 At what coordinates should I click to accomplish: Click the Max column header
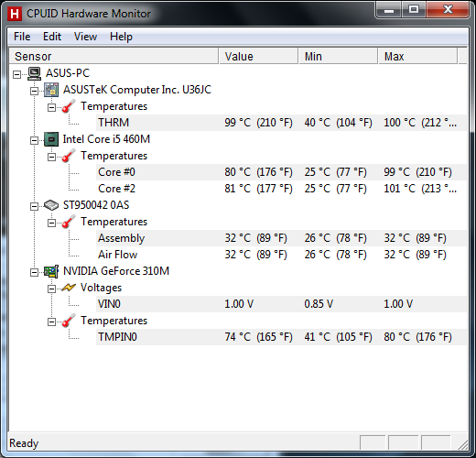coord(417,56)
